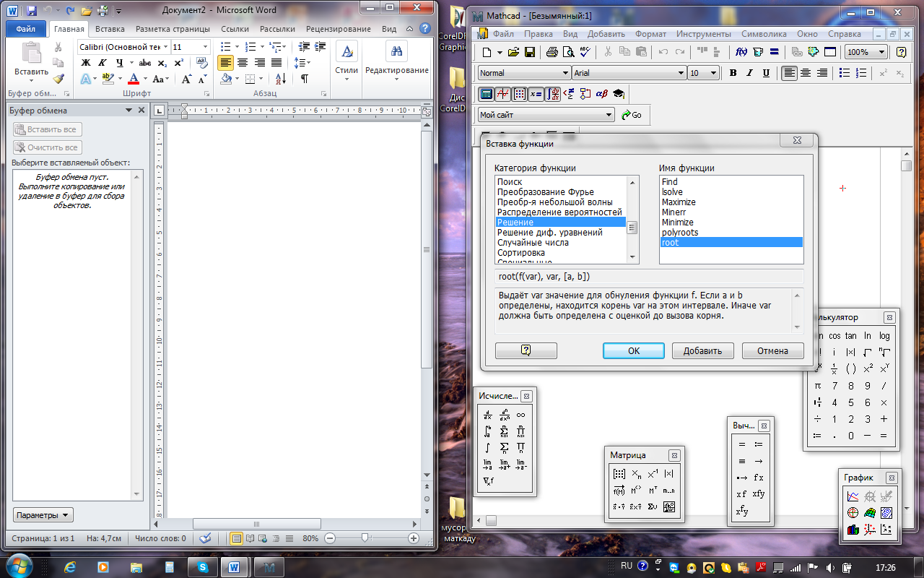This screenshot has width=924, height=578.
Task: Click the symbolic evaluation arrow in the Выч... palette
Action: (759, 461)
